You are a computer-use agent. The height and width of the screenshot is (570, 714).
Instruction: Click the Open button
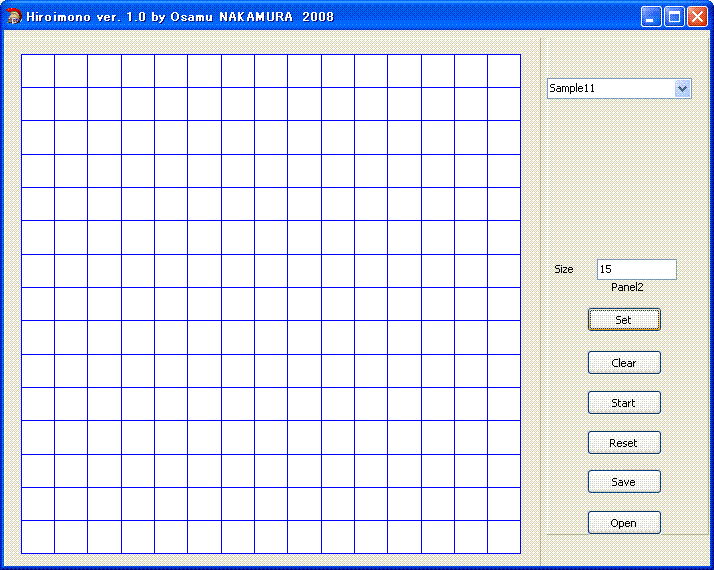point(624,523)
